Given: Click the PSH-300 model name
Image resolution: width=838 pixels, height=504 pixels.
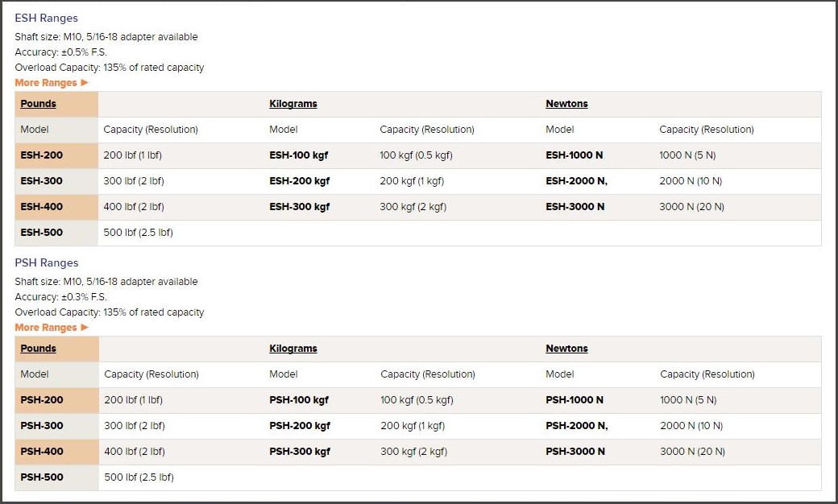Looking at the screenshot, I should [x=42, y=426].
